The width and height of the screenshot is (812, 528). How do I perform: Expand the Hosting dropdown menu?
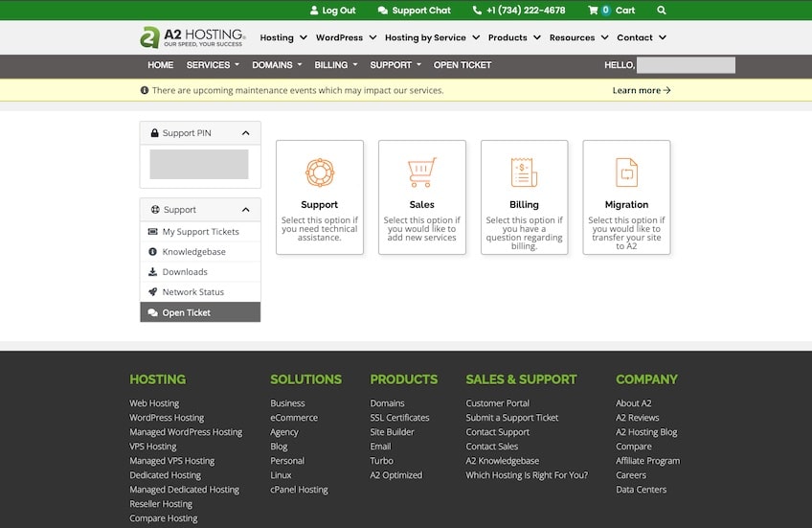click(x=283, y=37)
